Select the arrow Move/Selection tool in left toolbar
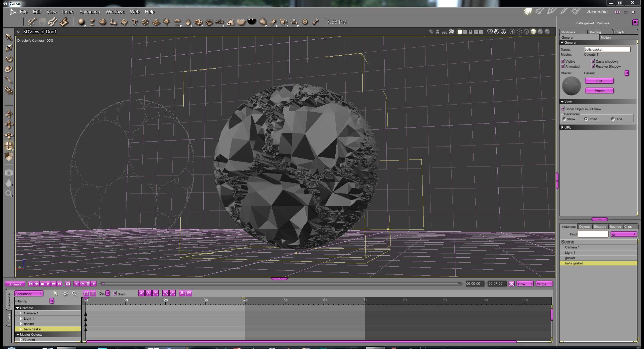Screen dimensions: 644x349 click(9, 37)
